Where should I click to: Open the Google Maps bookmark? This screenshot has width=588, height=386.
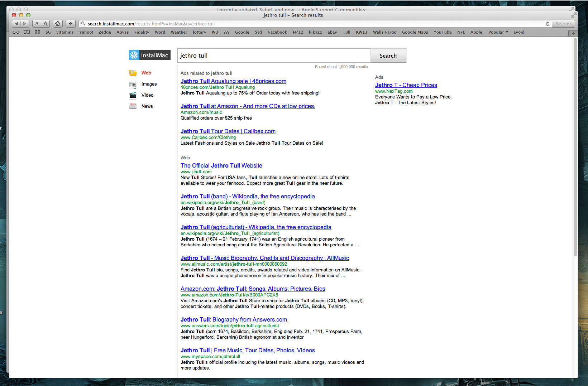click(415, 32)
